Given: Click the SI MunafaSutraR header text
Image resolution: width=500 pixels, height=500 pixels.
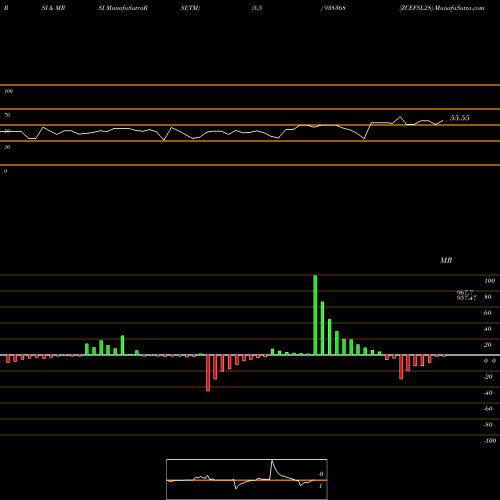Looking at the screenshot, I should click(x=123, y=8).
